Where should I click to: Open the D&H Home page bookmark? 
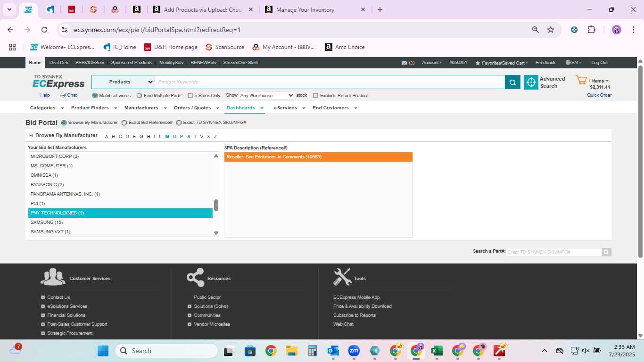[171, 47]
